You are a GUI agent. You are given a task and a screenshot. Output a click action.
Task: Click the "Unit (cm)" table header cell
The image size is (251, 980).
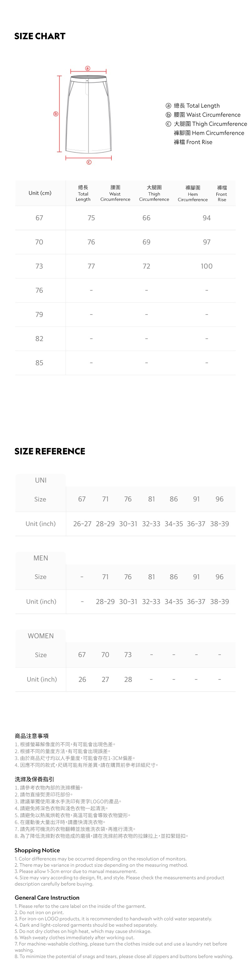click(40, 193)
